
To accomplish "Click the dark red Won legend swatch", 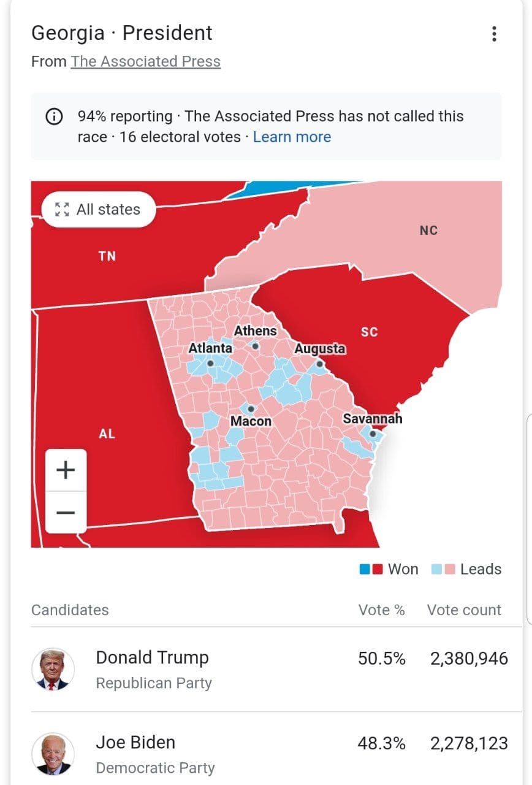I will (378, 569).
